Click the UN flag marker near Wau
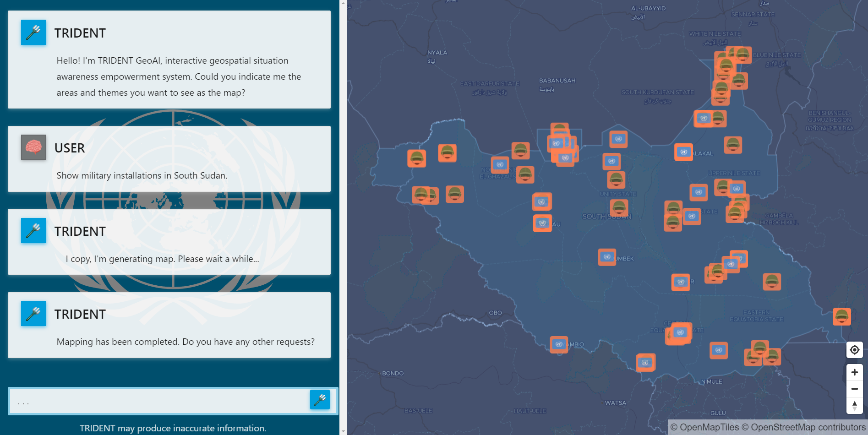Image resolution: width=868 pixels, height=435 pixels. [x=542, y=223]
